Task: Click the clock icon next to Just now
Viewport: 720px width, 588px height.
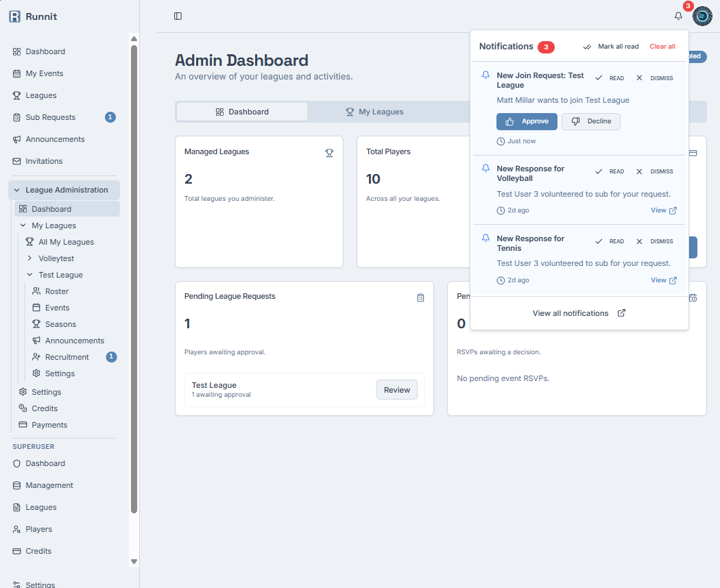Action: pos(500,140)
